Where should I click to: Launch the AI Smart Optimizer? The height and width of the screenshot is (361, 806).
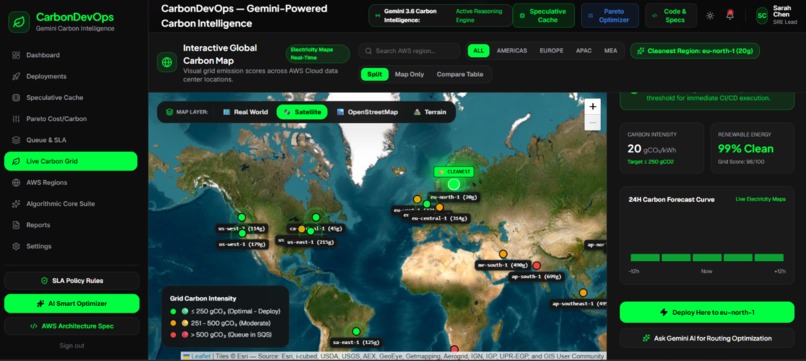coord(71,303)
